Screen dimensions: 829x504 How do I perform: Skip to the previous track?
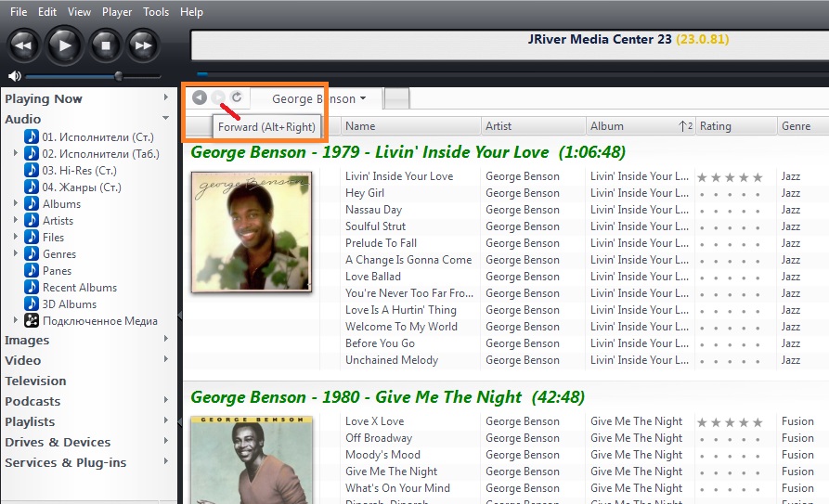pyautogui.click(x=24, y=45)
